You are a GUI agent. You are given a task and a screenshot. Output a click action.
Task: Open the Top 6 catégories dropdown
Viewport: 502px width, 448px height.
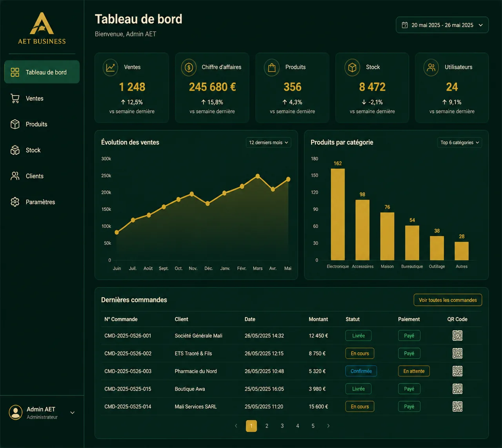point(460,143)
